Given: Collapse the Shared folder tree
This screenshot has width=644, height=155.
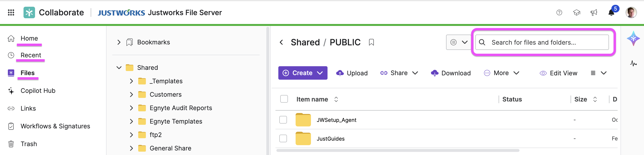Looking at the screenshot, I should click(x=119, y=68).
